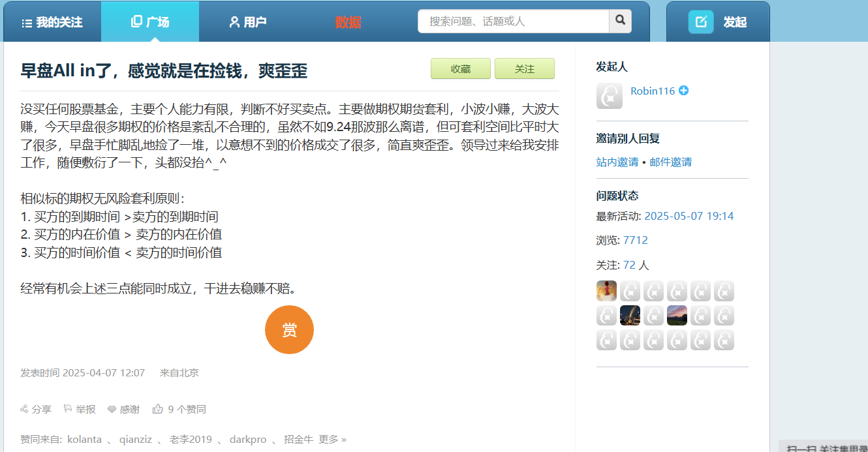Click the orange 赏 reward button
868x452 pixels.
pos(289,330)
